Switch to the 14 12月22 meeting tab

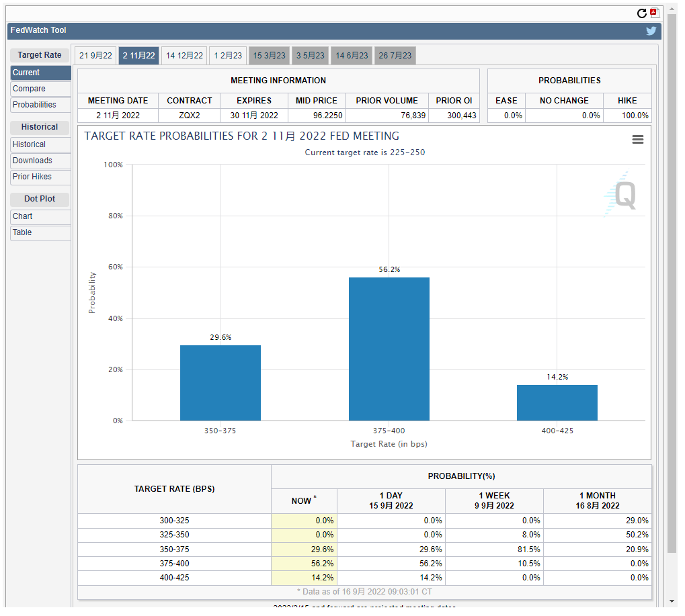pyautogui.click(x=184, y=56)
